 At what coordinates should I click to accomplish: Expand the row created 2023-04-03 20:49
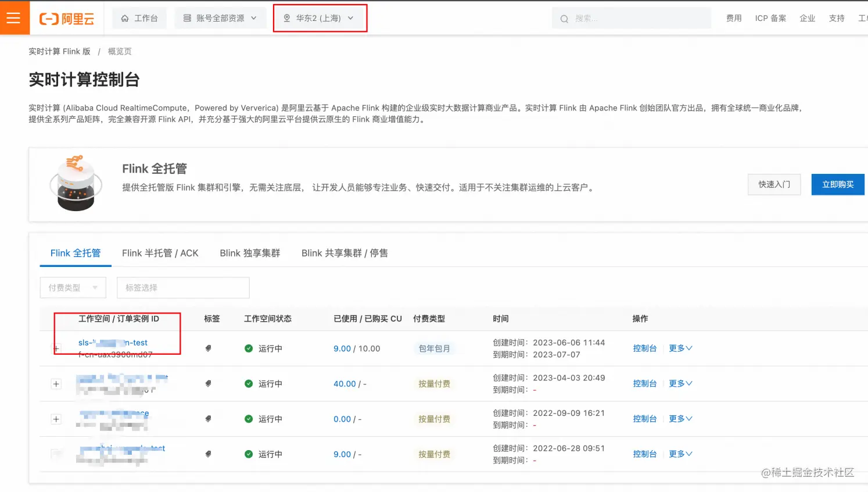pyautogui.click(x=56, y=384)
